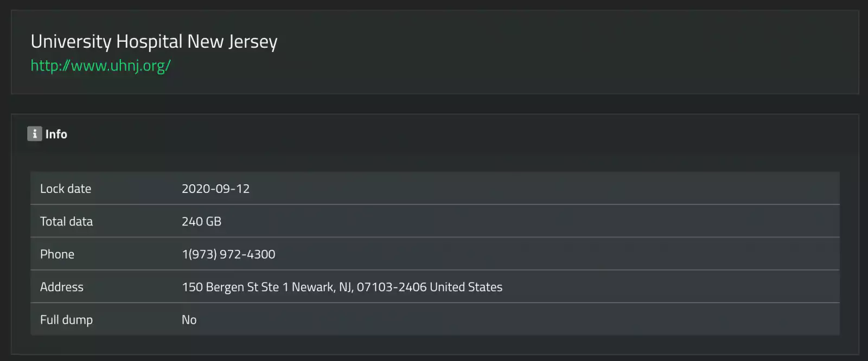
Task: Click the Lock date table row
Action: coord(435,188)
